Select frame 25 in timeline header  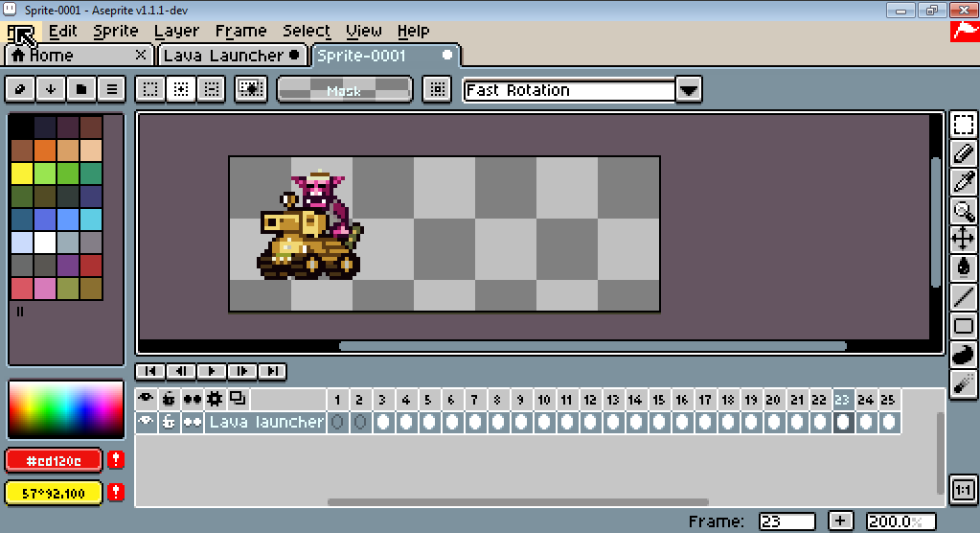click(x=888, y=399)
